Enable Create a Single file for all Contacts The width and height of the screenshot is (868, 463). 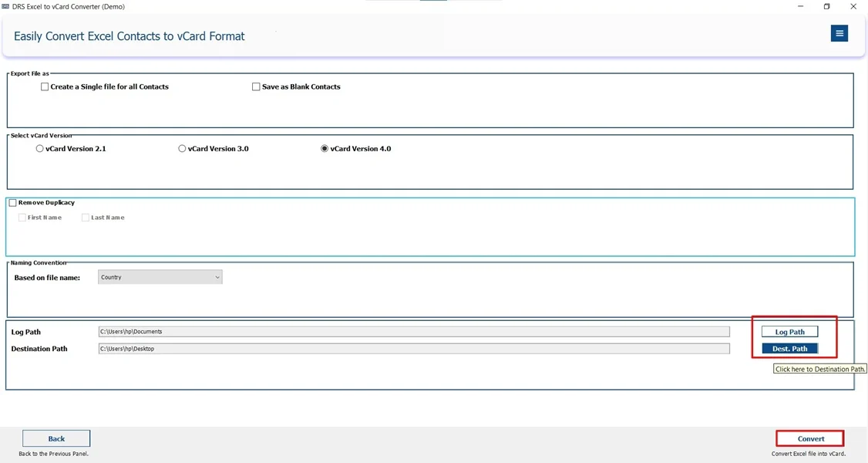click(x=45, y=86)
